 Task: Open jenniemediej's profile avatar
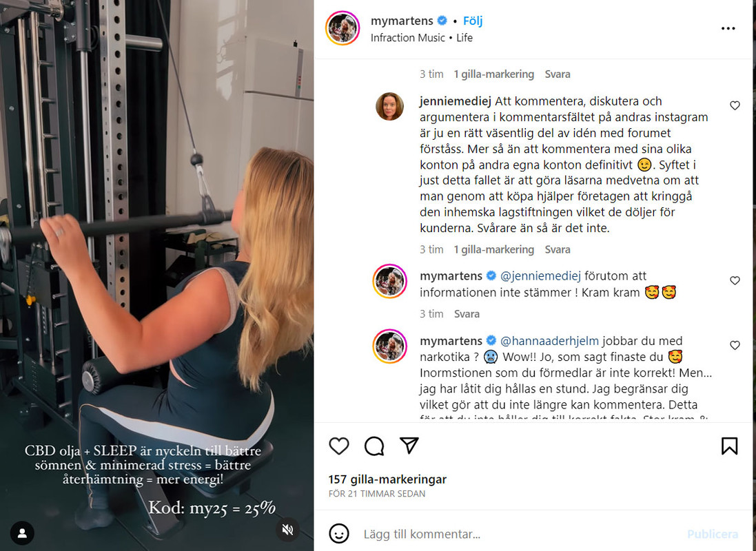click(x=389, y=107)
